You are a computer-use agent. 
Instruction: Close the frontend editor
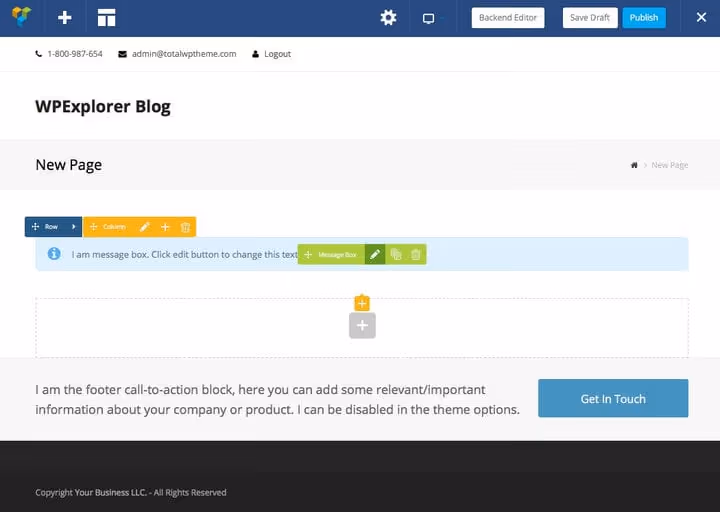click(x=701, y=17)
